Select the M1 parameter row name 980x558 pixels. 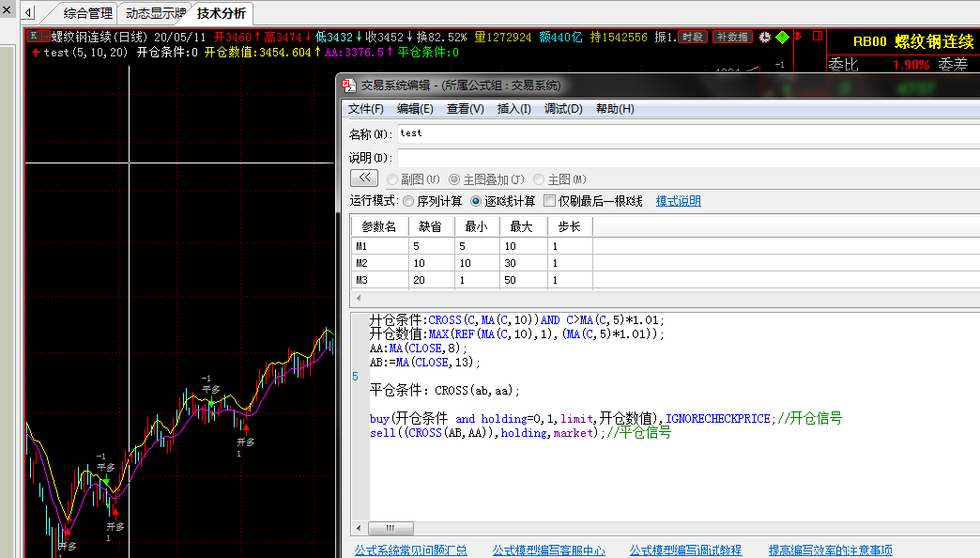coord(380,246)
